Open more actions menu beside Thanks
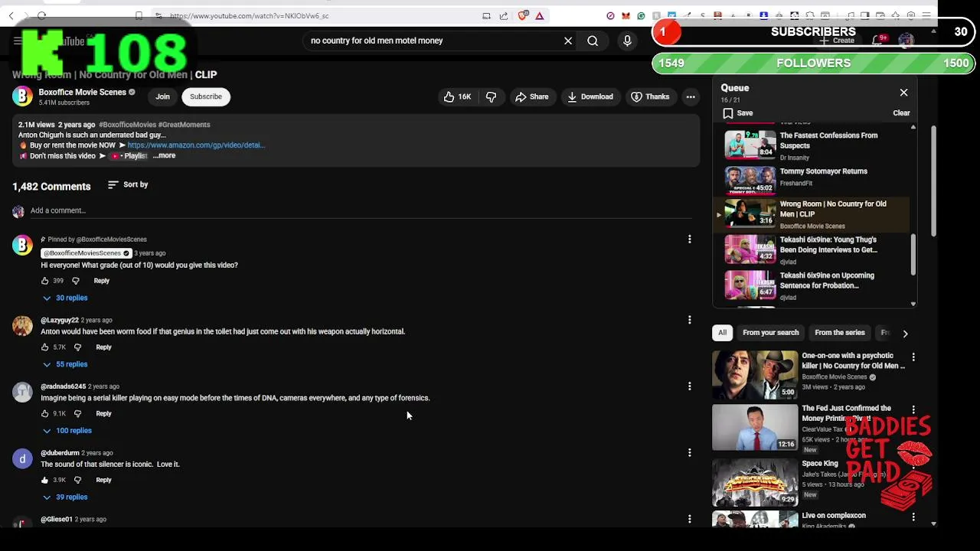 (691, 96)
